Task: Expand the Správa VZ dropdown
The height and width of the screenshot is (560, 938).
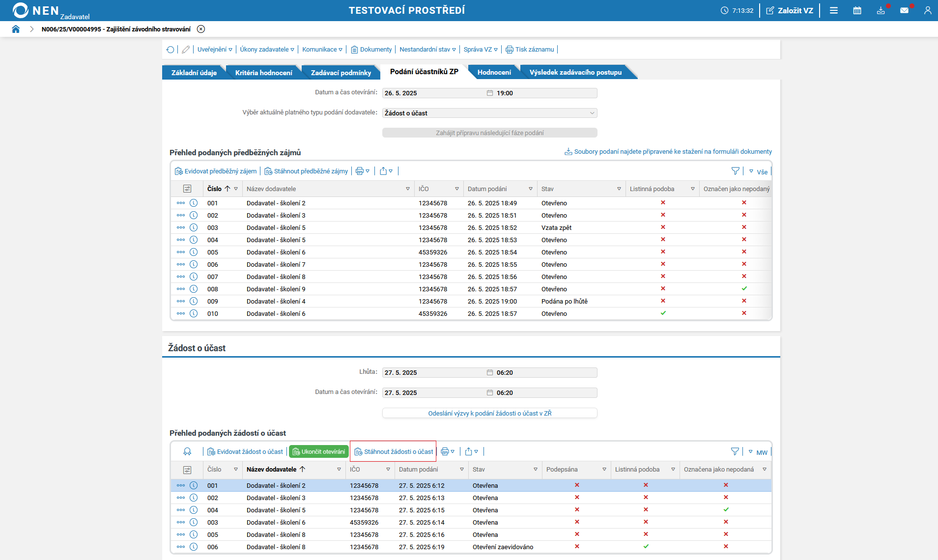Action: pyautogui.click(x=481, y=50)
